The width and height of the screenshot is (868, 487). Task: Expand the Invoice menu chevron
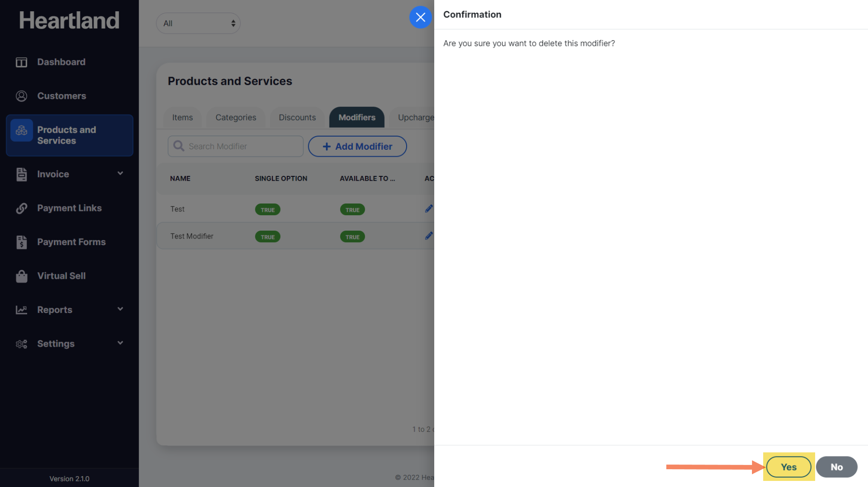(x=120, y=174)
